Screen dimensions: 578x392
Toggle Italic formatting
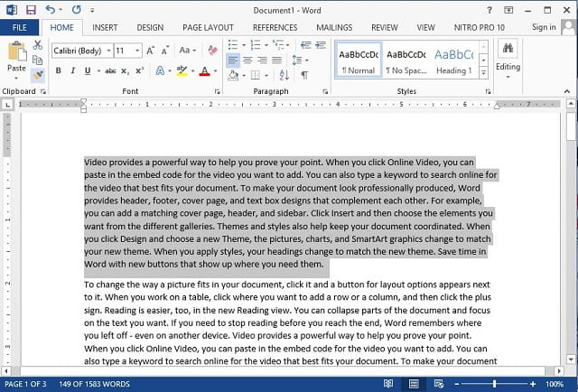pos(72,70)
